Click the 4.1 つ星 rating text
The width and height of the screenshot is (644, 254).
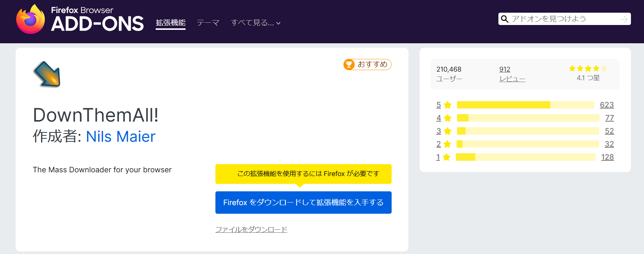coord(588,78)
